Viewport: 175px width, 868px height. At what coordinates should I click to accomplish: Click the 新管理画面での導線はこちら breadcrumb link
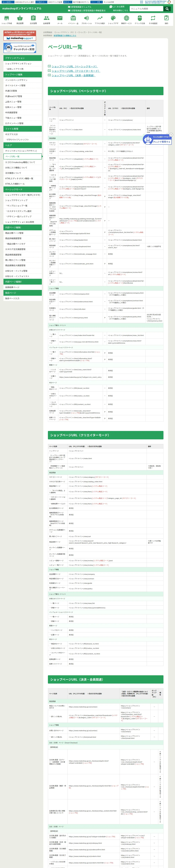pyautogui.click(x=65, y=35)
